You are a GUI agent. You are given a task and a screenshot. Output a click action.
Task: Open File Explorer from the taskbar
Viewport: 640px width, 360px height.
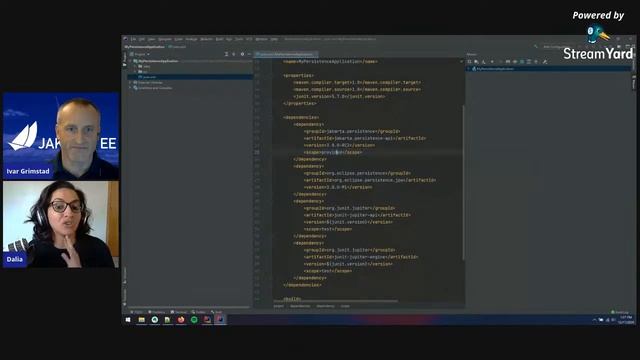[142, 320]
